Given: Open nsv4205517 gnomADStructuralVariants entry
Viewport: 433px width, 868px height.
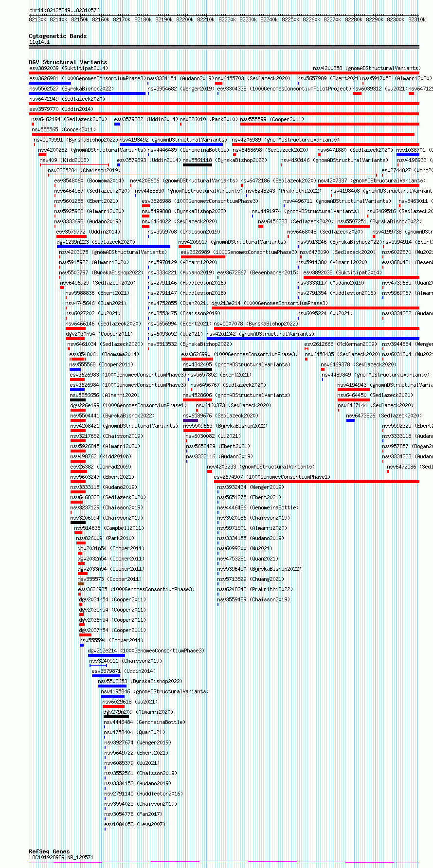Looking at the screenshot, I should [232, 242].
